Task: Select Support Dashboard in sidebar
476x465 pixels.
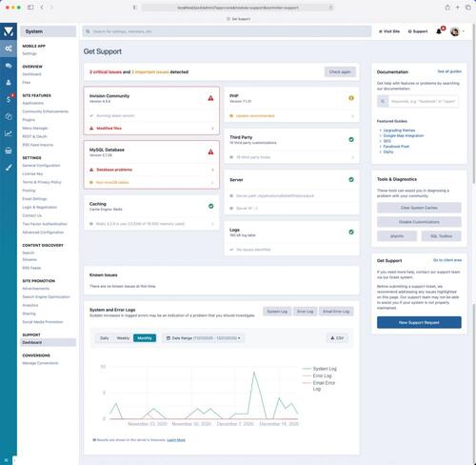Action: (x=49, y=342)
